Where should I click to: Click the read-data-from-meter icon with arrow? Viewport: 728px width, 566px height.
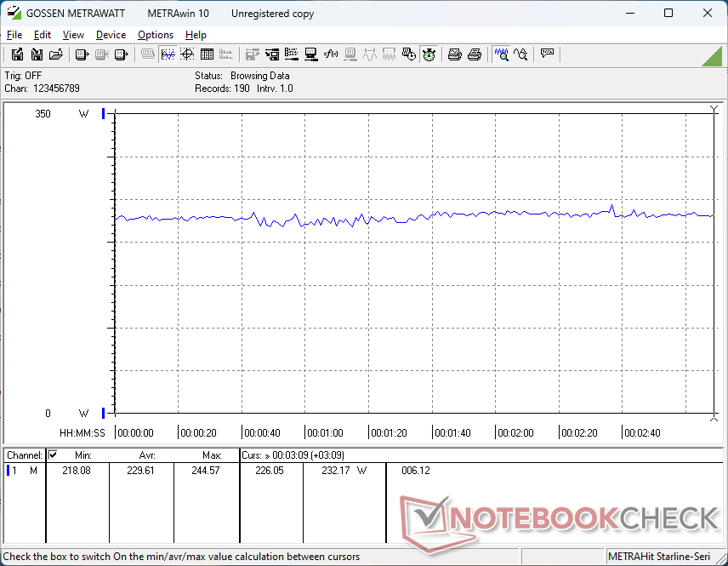(82, 54)
